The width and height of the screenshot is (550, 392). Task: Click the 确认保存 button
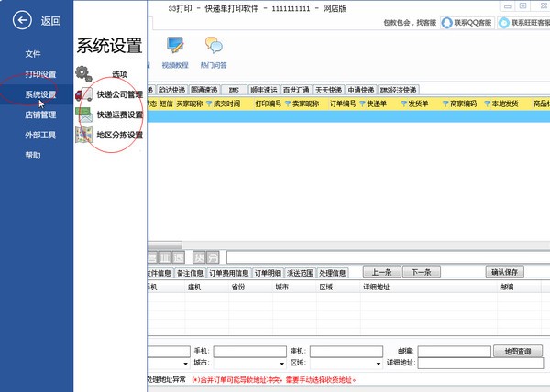505,272
